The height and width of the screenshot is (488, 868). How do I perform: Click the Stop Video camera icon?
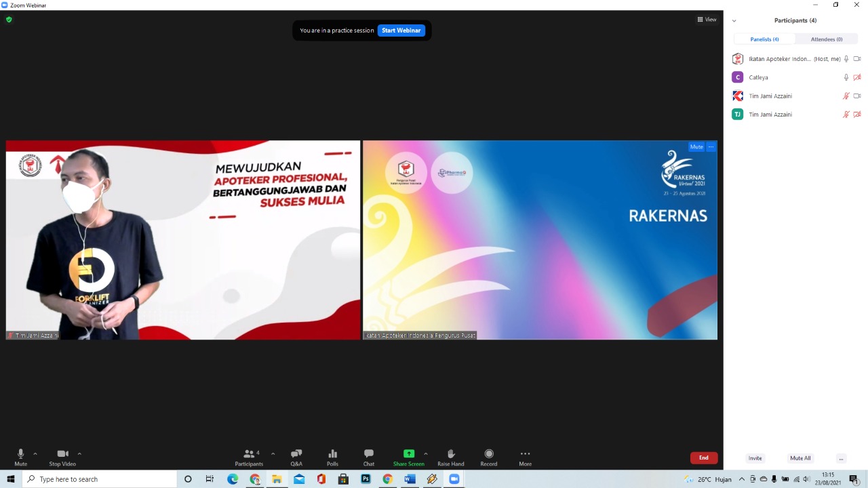(62, 453)
